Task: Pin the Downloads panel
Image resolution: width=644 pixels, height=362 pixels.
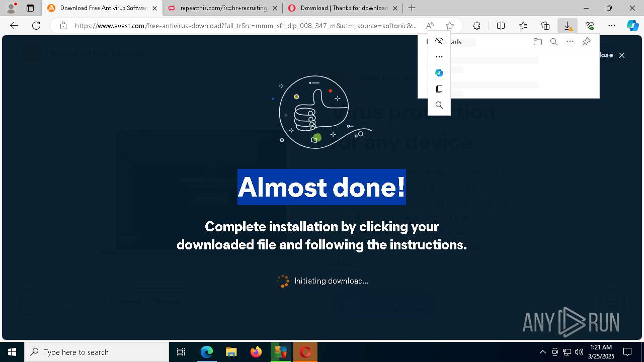Action: coord(587,42)
